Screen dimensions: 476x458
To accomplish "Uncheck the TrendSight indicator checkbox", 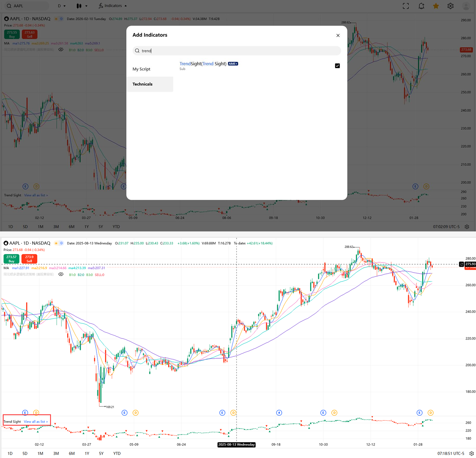I will [x=337, y=66].
